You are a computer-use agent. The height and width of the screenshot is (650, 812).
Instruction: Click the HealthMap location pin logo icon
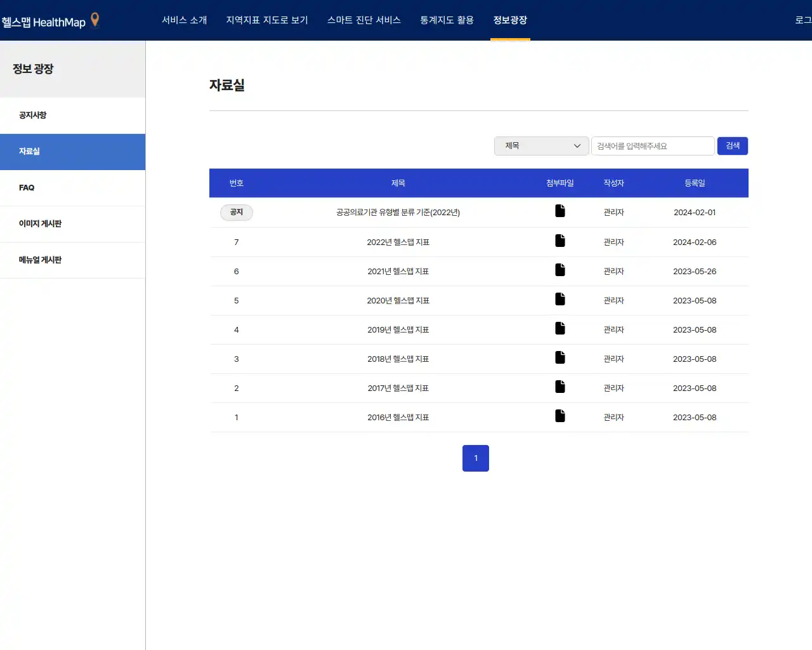93,20
